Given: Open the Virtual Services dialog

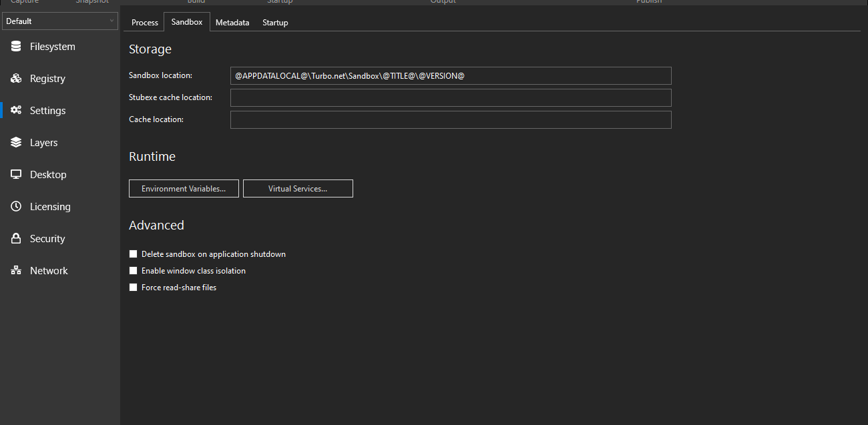Looking at the screenshot, I should pos(298,188).
